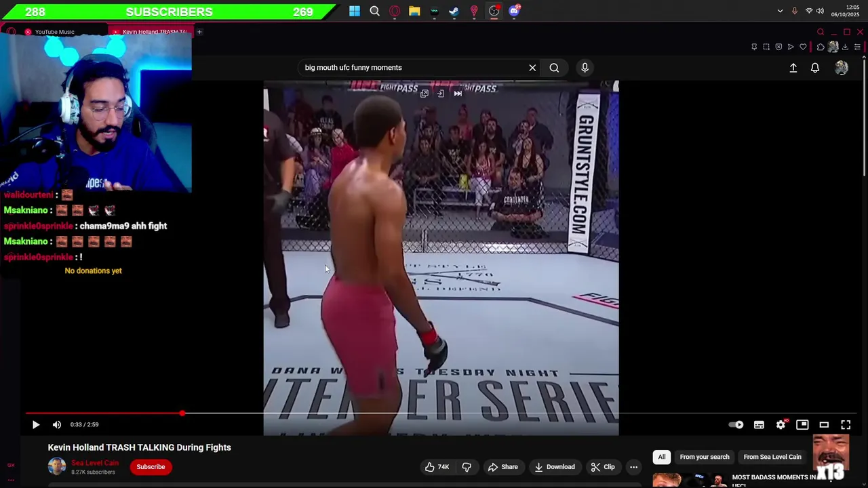This screenshot has width=868, height=488.
Task: Toggle the autoplay switch in player controls
Action: point(736,424)
